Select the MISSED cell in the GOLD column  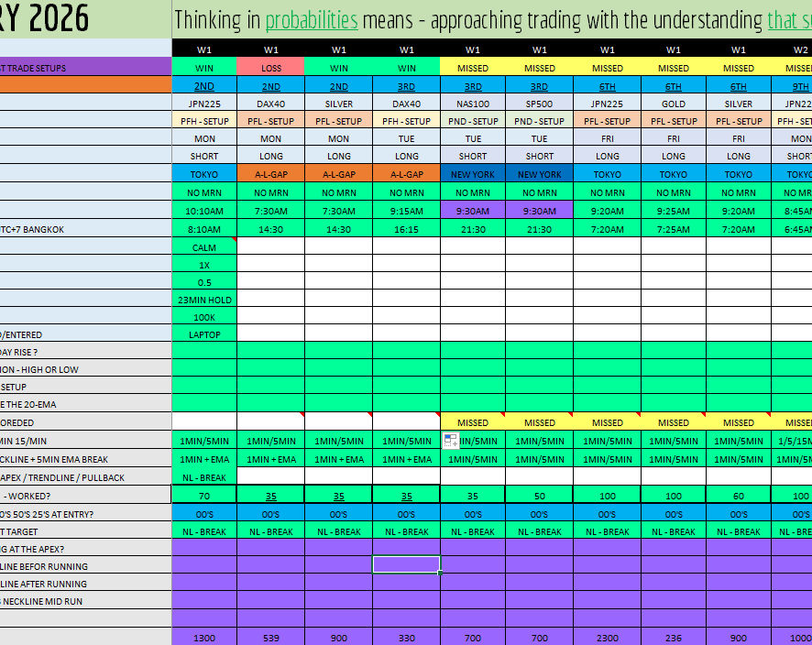point(673,67)
